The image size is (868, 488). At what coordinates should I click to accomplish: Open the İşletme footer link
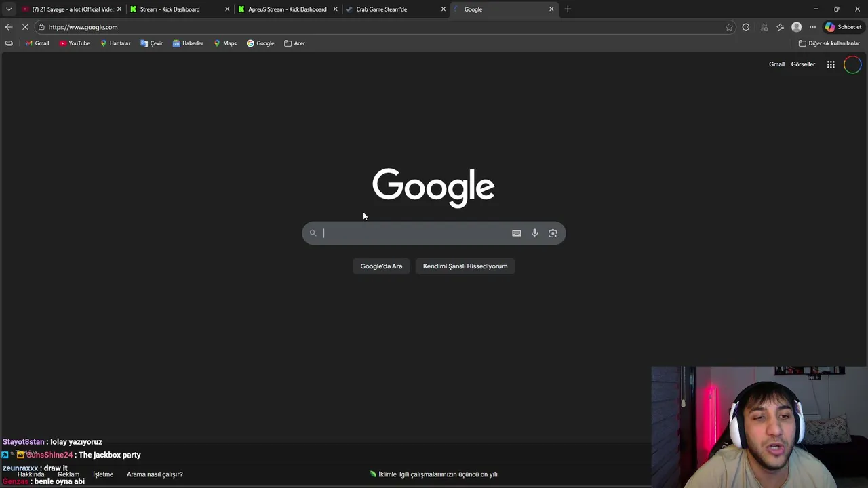click(x=103, y=474)
